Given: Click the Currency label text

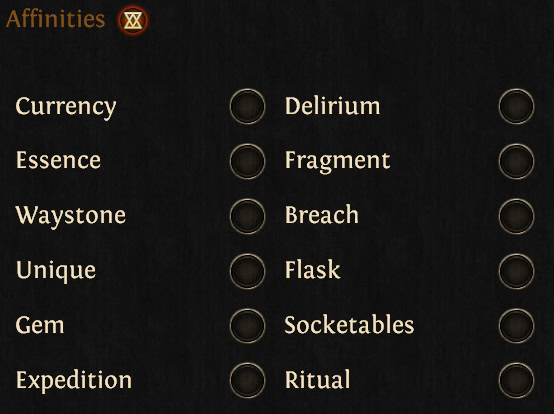Looking at the screenshot, I should (66, 107).
